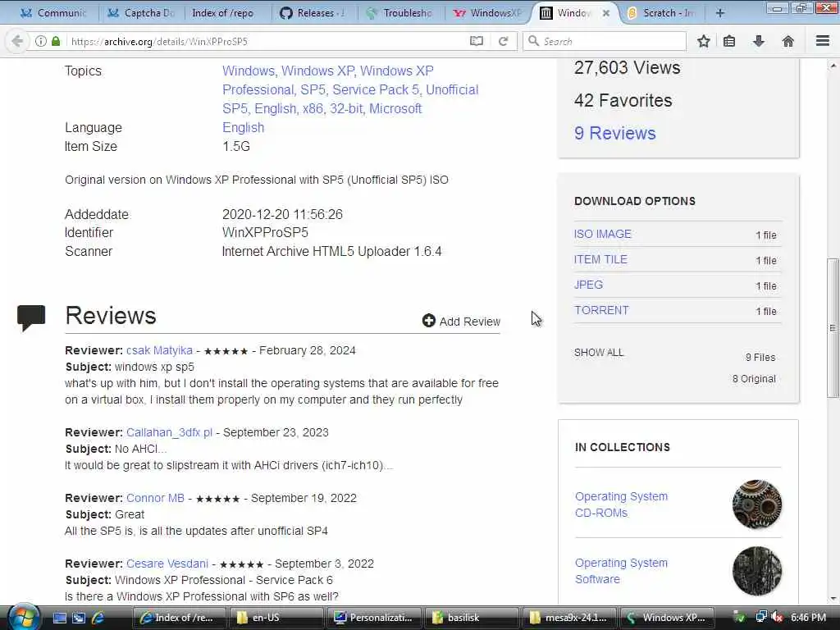Open the Service Pack 5 topic link
The image size is (840, 630).
coord(376,89)
